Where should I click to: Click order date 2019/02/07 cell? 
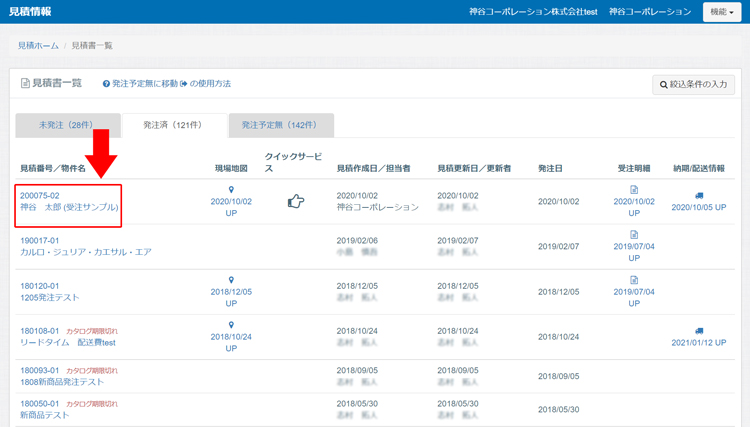click(559, 247)
